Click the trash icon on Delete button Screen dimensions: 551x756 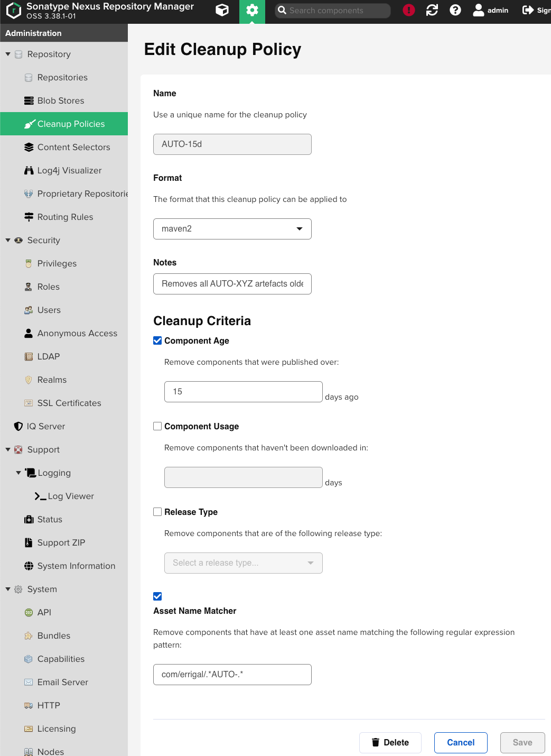[x=376, y=742]
